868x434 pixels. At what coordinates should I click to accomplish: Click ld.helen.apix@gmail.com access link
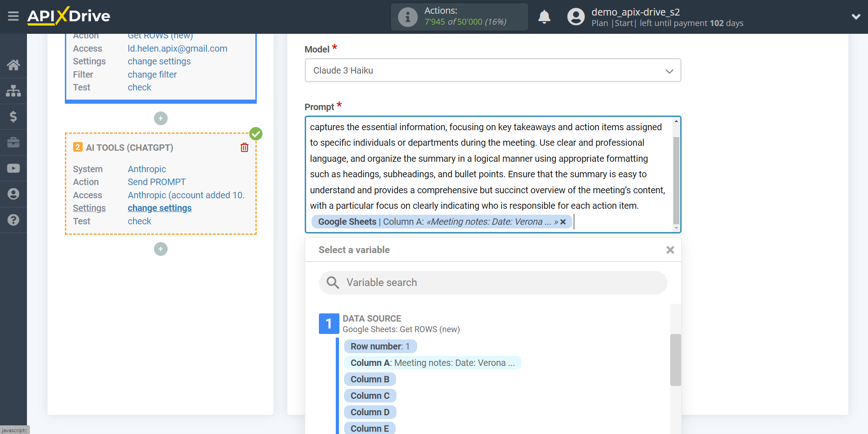pyautogui.click(x=177, y=48)
